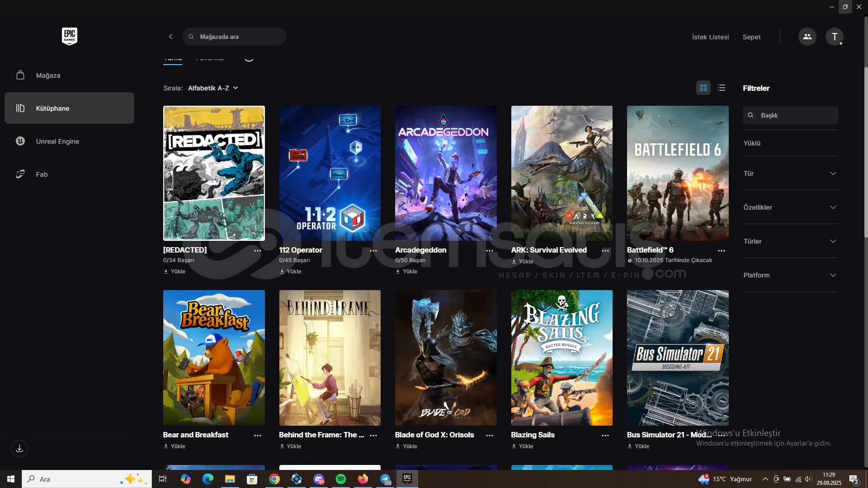The image size is (868, 488).
Task: Expand the Platform filter section
Action: coord(790,275)
